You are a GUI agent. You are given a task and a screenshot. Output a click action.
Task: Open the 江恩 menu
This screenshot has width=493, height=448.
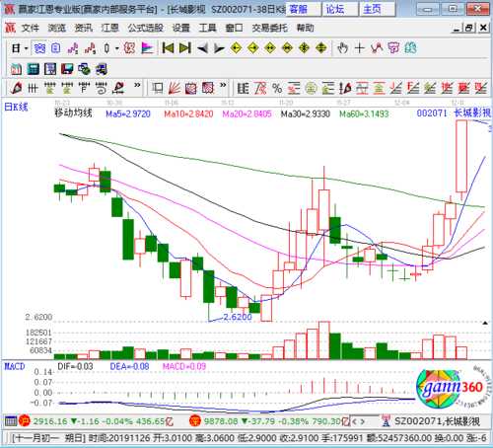tap(109, 29)
